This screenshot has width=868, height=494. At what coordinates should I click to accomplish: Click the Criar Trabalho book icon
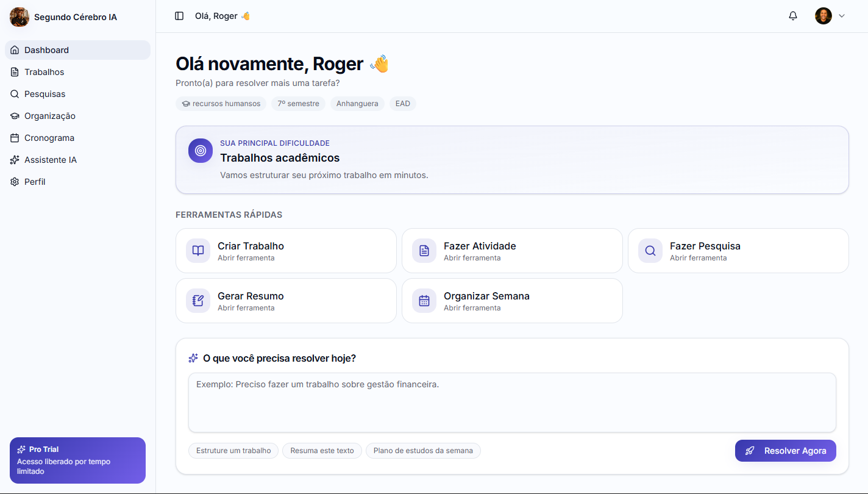tap(198, 251)
